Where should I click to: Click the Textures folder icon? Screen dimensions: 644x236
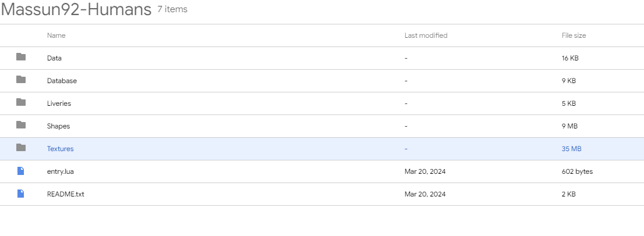pyautogui.click(x=21, y=148)
